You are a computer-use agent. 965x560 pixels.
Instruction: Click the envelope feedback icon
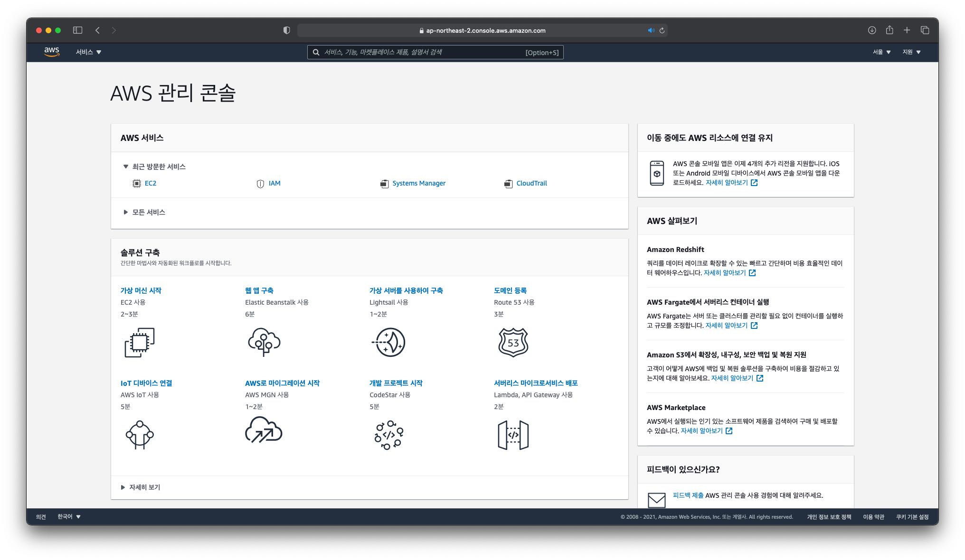(656, 500)
